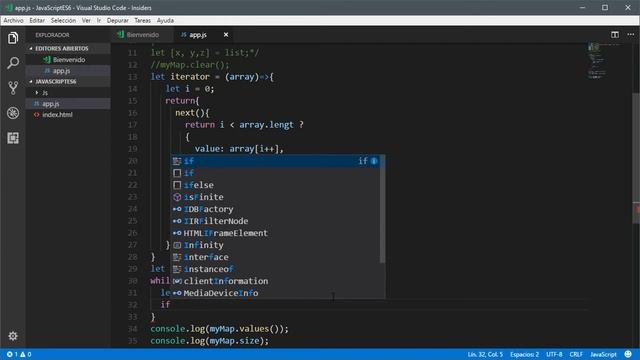Open the editor More Actions ellipsis
640x360 pixels.
(x=631, y=35)
